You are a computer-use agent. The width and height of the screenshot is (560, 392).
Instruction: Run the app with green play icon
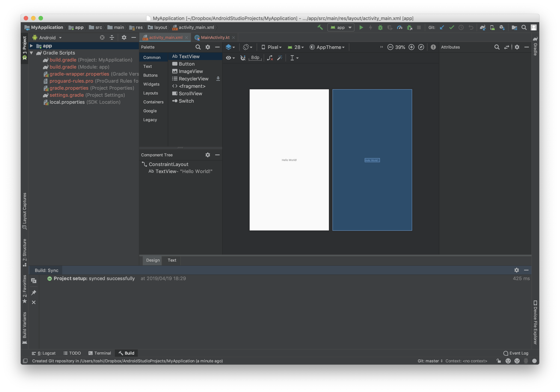point(361,27)
